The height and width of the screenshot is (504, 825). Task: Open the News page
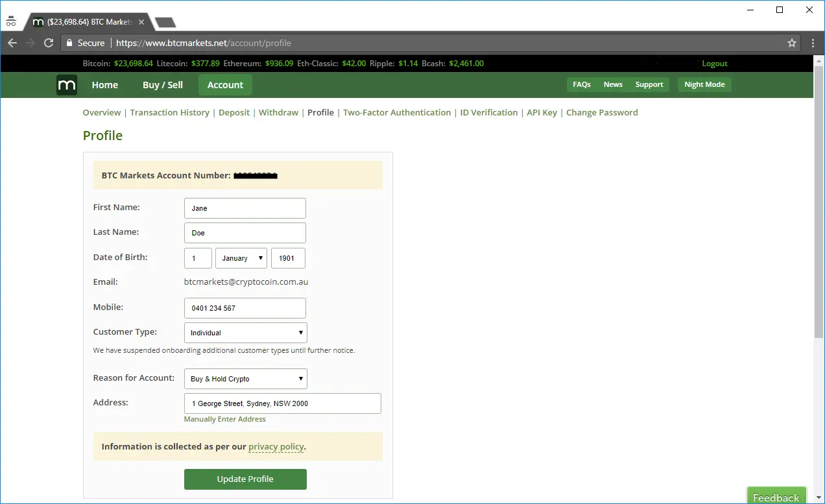(613, 84)
